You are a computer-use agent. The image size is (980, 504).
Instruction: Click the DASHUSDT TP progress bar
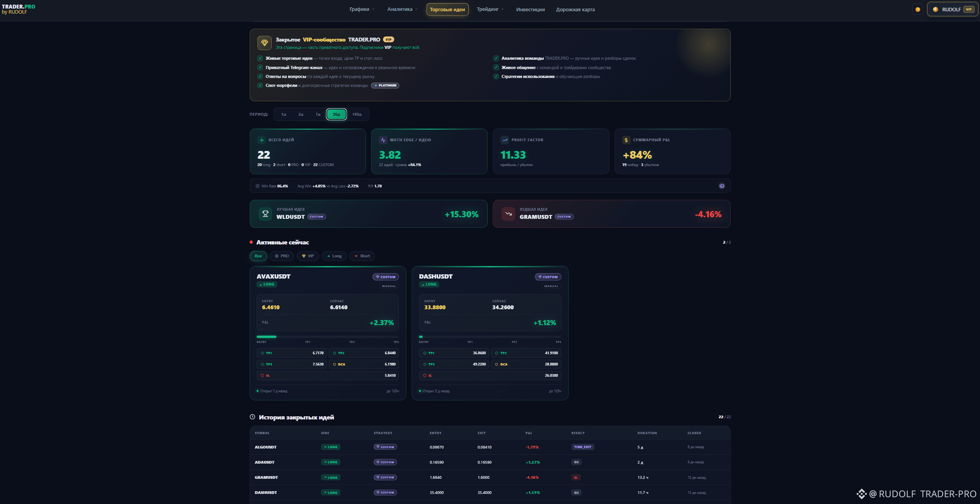[x=490, y=337]
